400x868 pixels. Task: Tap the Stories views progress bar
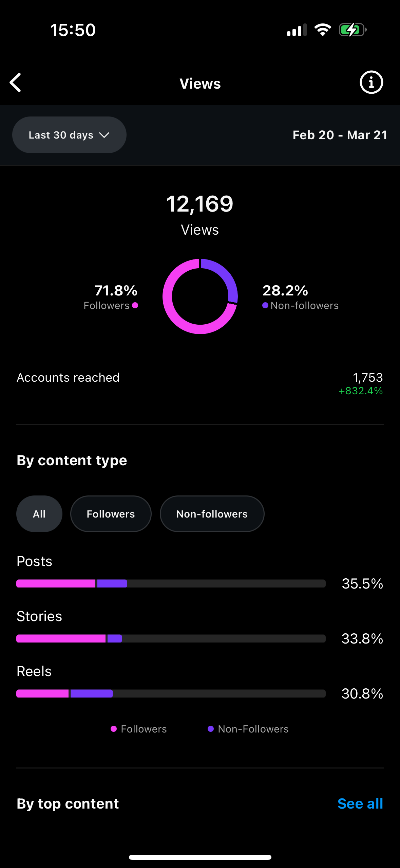(x=171, y=638)
